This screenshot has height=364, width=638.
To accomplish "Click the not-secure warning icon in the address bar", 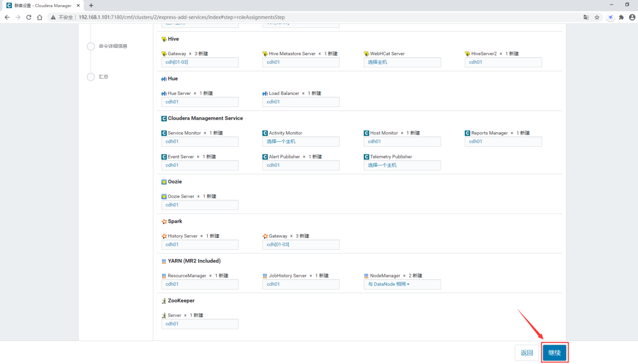I will point(53,17).
